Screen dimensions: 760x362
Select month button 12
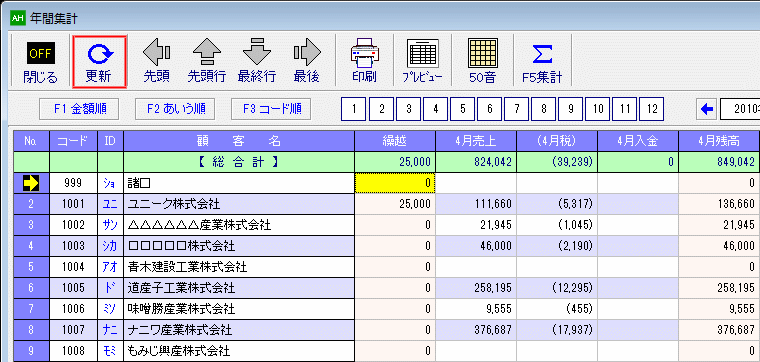tap(651, 109)
